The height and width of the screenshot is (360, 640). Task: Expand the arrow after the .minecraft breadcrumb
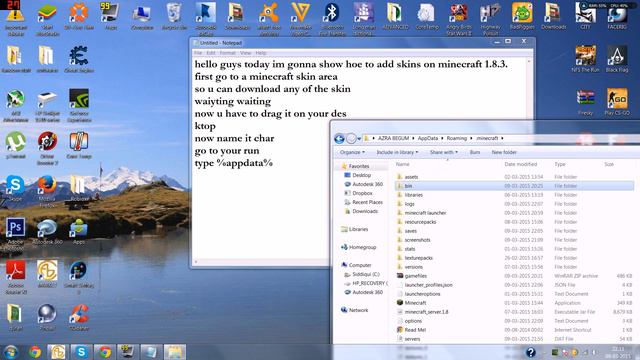coord(502,138)
